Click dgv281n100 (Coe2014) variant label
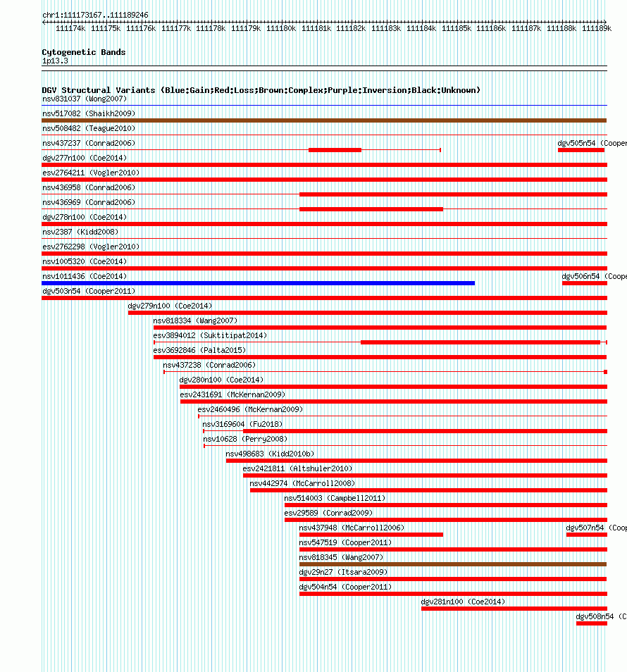Viewport: 627px width, 672px height. [463, 602]
